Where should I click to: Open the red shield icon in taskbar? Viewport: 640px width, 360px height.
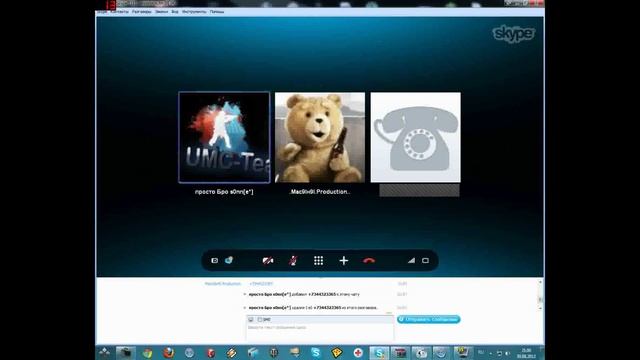210,353
